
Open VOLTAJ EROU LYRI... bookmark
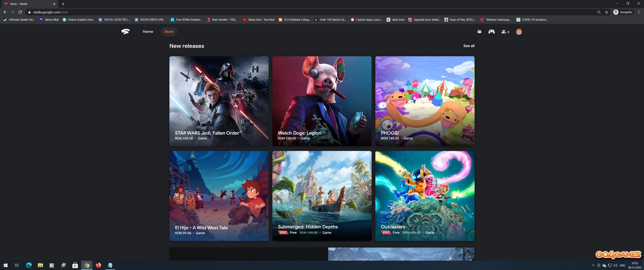150,19
